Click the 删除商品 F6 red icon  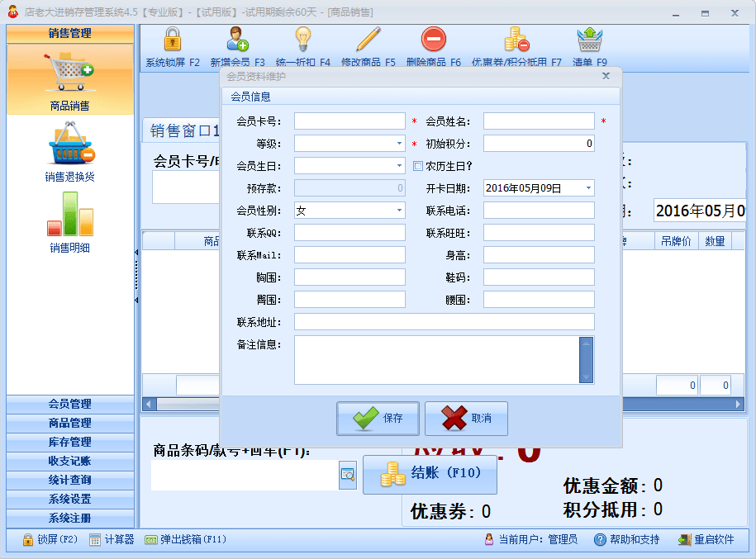433,40
